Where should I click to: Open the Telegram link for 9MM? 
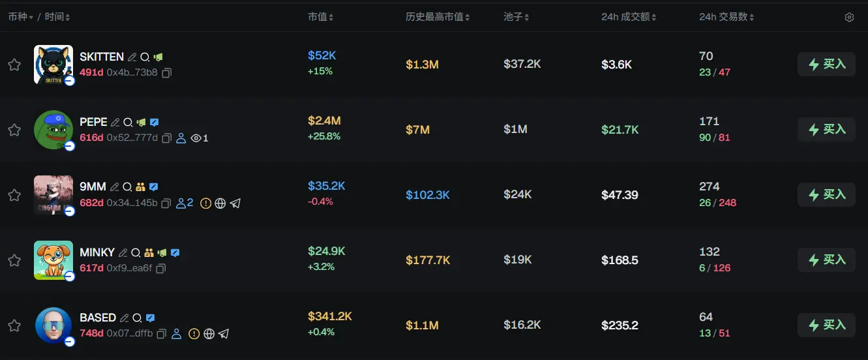coord(235,203)
